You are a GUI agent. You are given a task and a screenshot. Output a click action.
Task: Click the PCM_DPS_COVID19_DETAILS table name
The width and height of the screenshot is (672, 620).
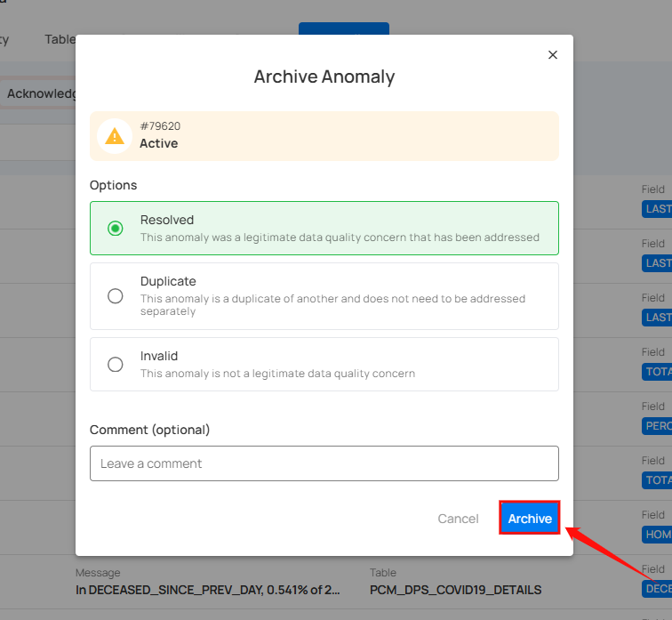(x=455, y=590)
